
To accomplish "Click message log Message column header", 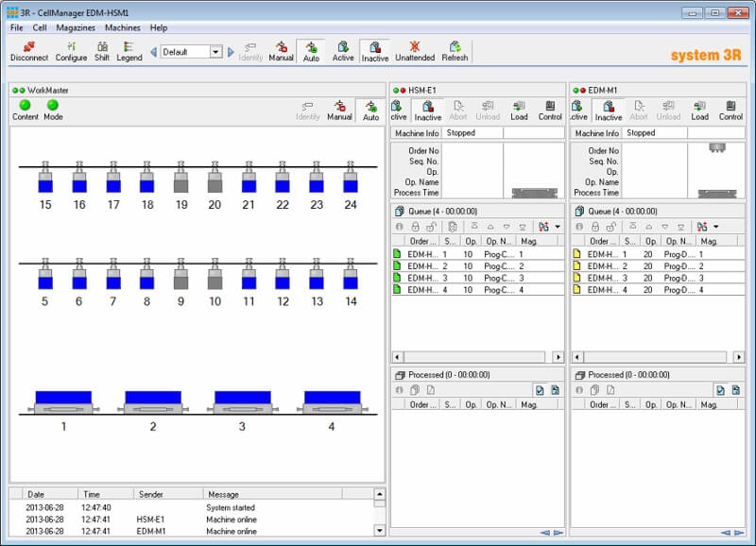I will click(272, 494).
